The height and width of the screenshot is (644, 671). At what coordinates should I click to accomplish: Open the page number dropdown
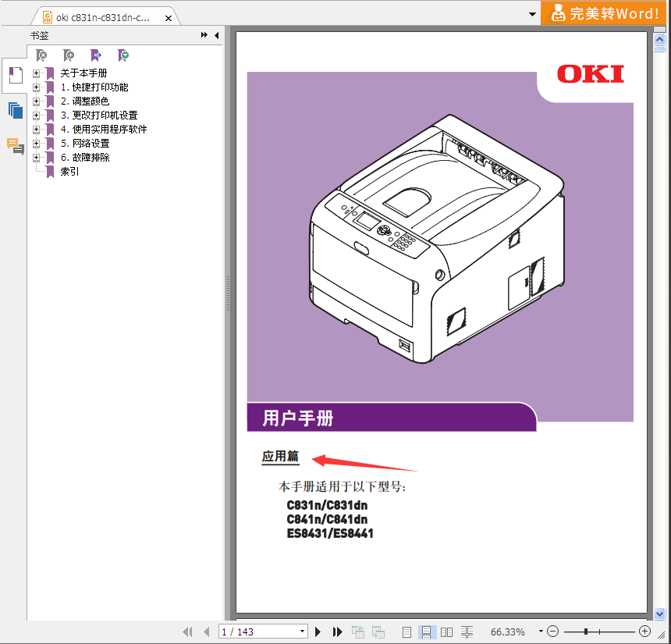coord(302,632)
